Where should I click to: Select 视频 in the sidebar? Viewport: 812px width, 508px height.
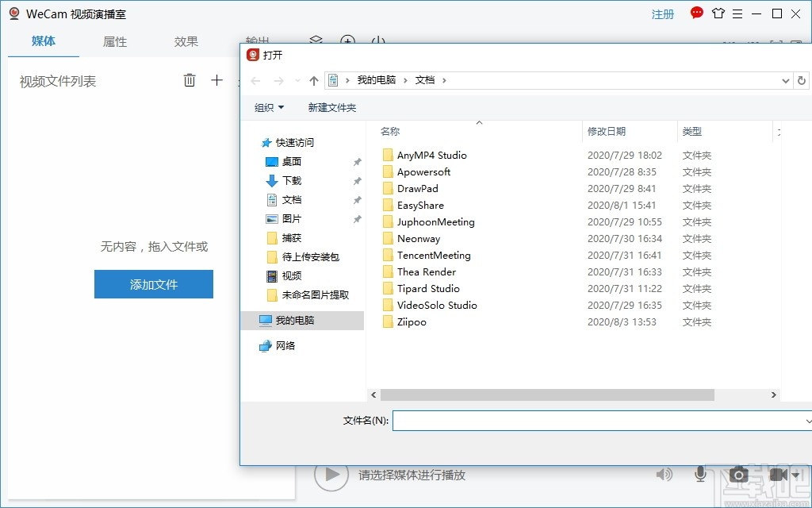click(291, 275)
